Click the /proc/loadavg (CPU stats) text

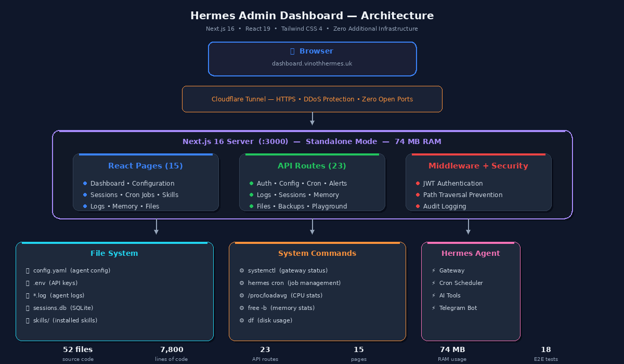(285, 295)
